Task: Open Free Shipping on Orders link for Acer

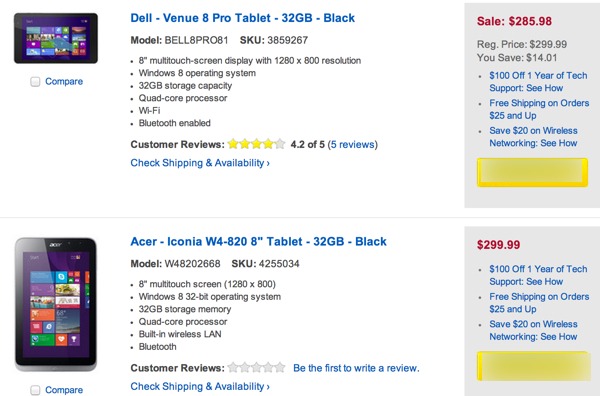Action: pyautogui.click(x=539, y=303)
